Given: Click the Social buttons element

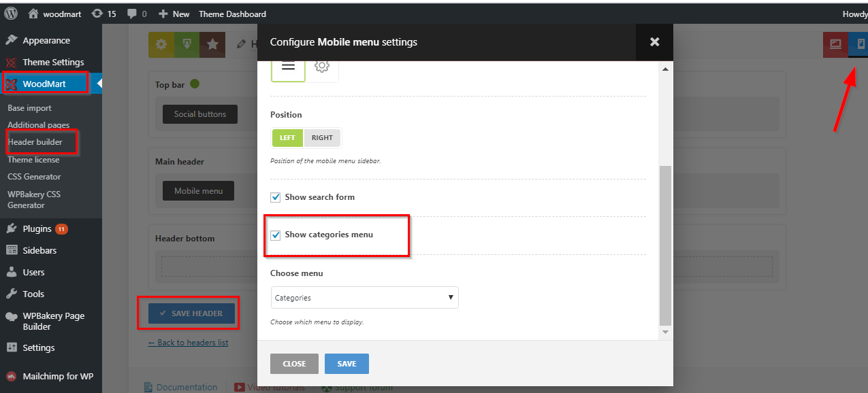Looking at the screenshot, I should tap(200, 114).
